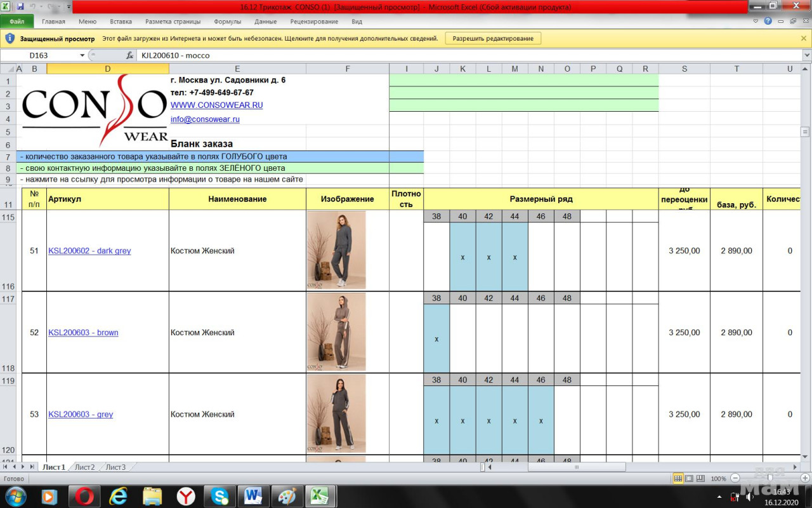Close the Protected View yellow message bar

tap(804, 38)
